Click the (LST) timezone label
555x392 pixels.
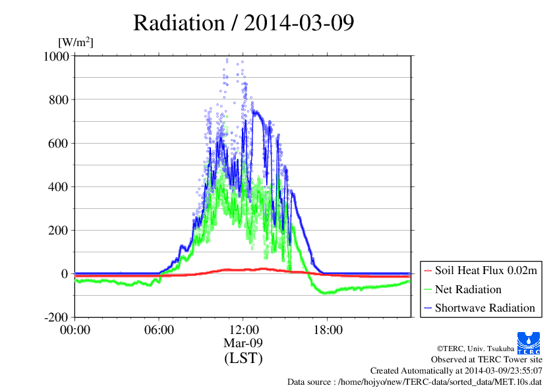pyautogui.click(x=243, y=358)
